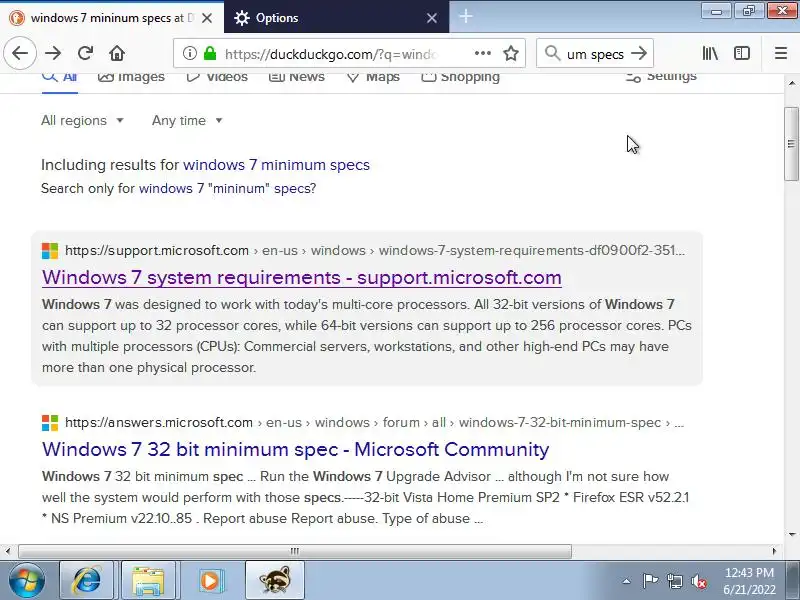Close the Options tab
The width and height of the screenshot is (800, 600).
point(432,18)
